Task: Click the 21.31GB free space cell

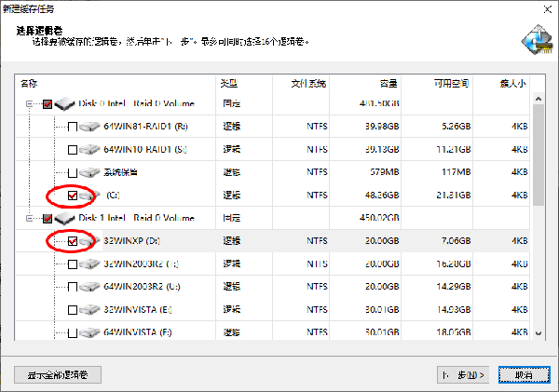Action: coord(454,196)
